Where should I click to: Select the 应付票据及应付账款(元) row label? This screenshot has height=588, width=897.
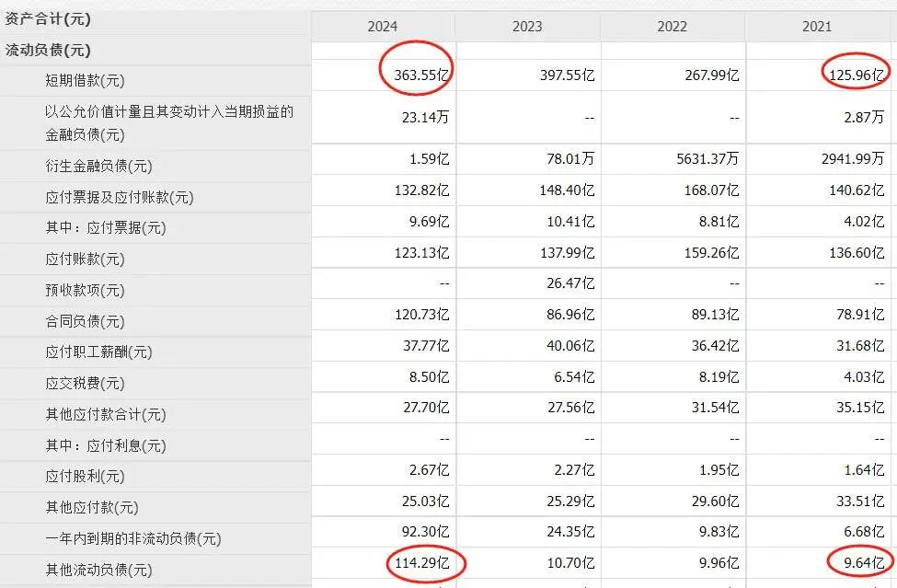[119, 197]
